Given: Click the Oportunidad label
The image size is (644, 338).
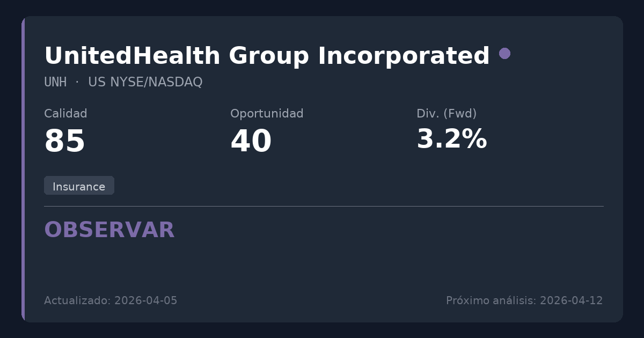Looking at the screenshot, I should pyautogui.click(x=267, y=114).
